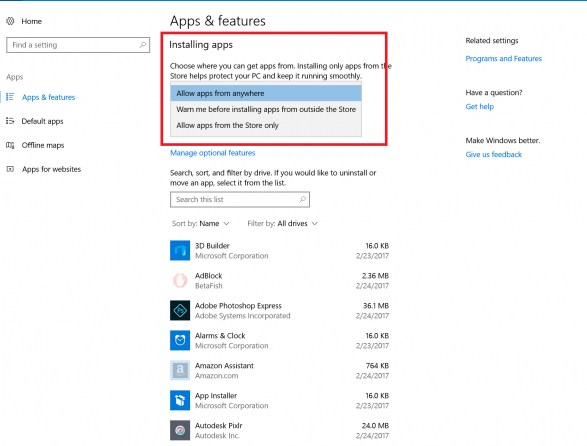Select Apps & features in sidebar
Image resolution: width=587 pixels, height=446 pixels.
pos(48,97)
